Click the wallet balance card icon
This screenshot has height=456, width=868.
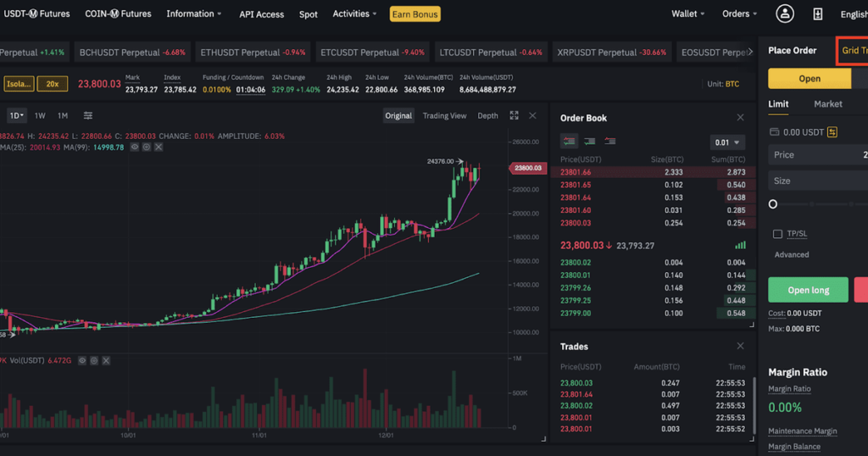pos(775,131)
